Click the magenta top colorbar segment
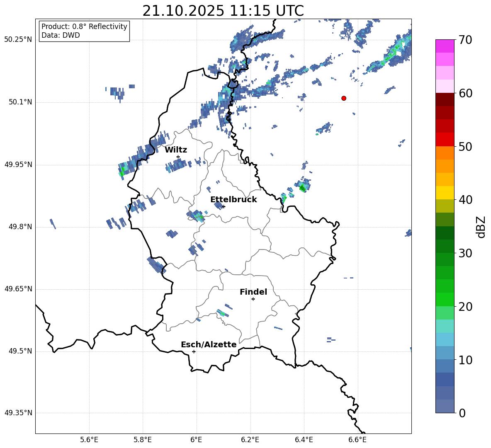The image size is (491, 448). pyautogui.click(x=445, y=46)
